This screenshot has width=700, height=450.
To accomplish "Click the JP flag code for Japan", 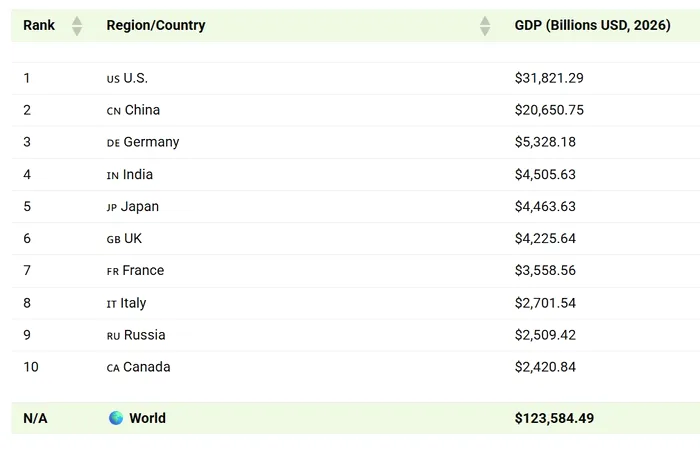I will tap(112, 208).
